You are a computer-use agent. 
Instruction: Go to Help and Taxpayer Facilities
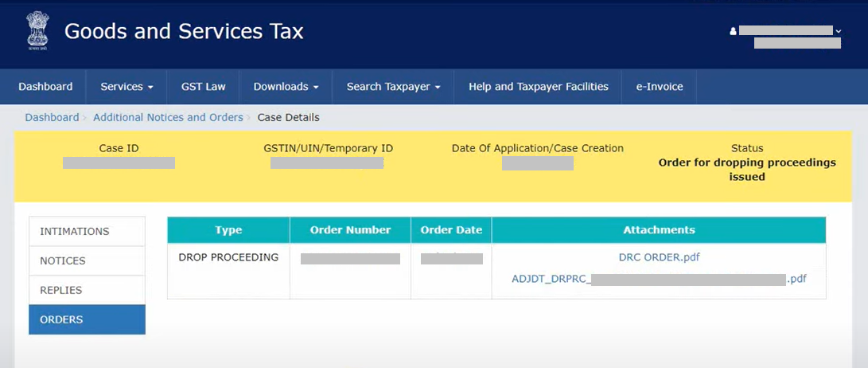click(x=538, y=87)
